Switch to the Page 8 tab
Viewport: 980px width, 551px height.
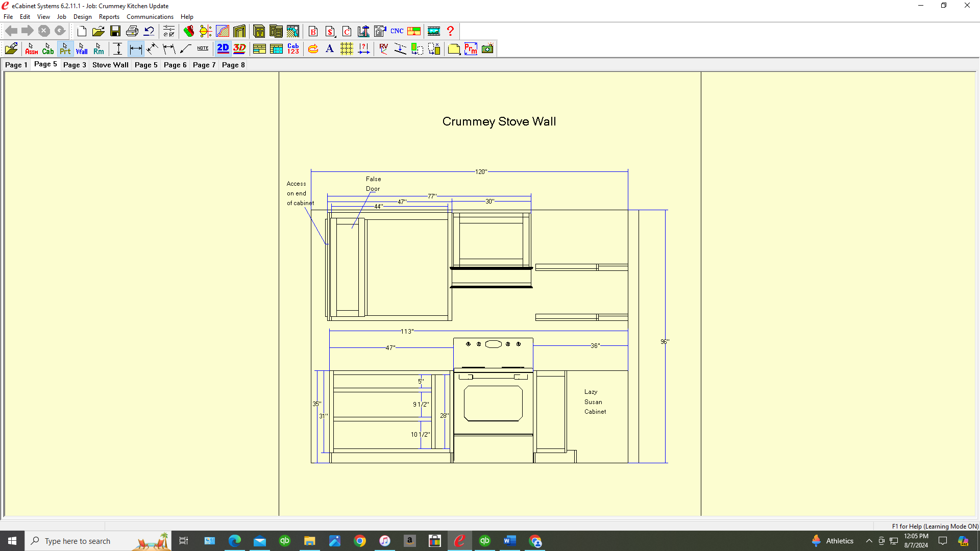[233, 65]
